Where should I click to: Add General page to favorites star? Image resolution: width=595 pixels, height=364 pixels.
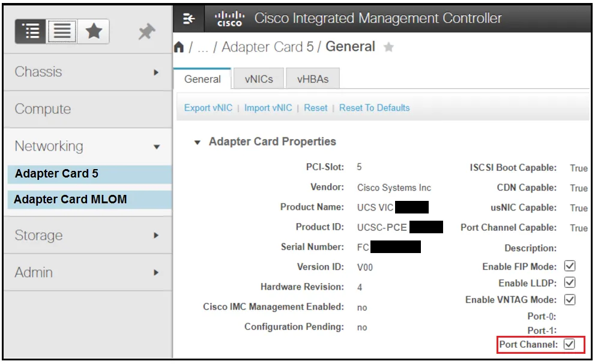(x=388, y=47)
